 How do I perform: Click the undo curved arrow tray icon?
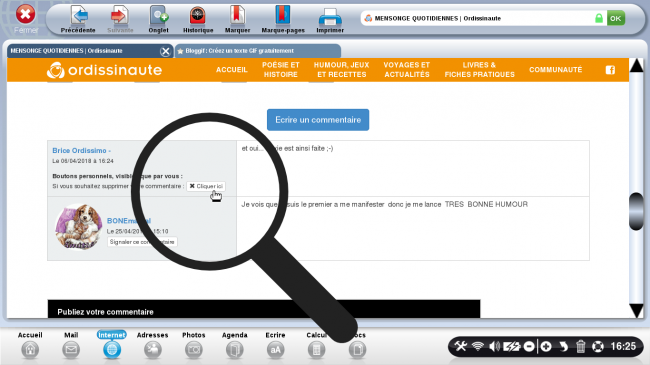[563, 346]
